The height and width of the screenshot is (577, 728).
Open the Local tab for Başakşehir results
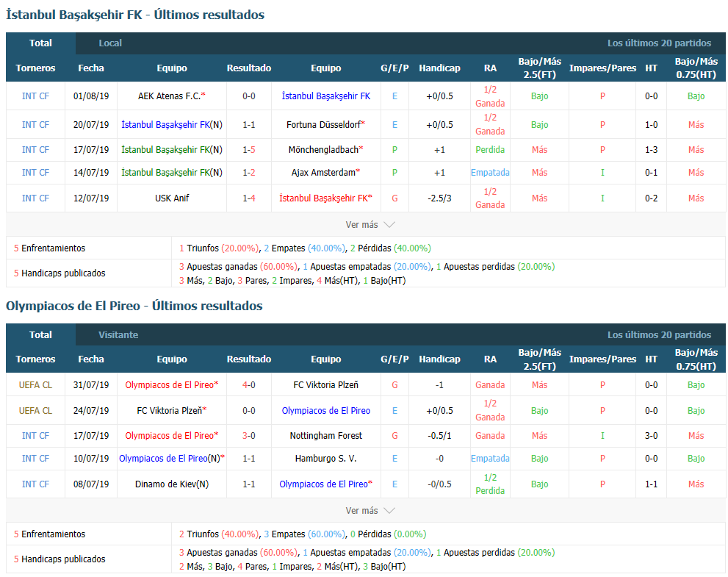(110, 43)
